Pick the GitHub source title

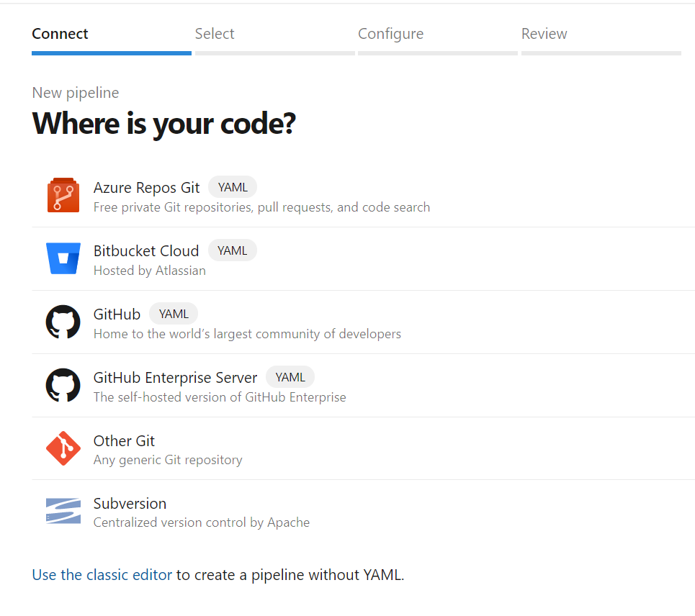[117, 314]
